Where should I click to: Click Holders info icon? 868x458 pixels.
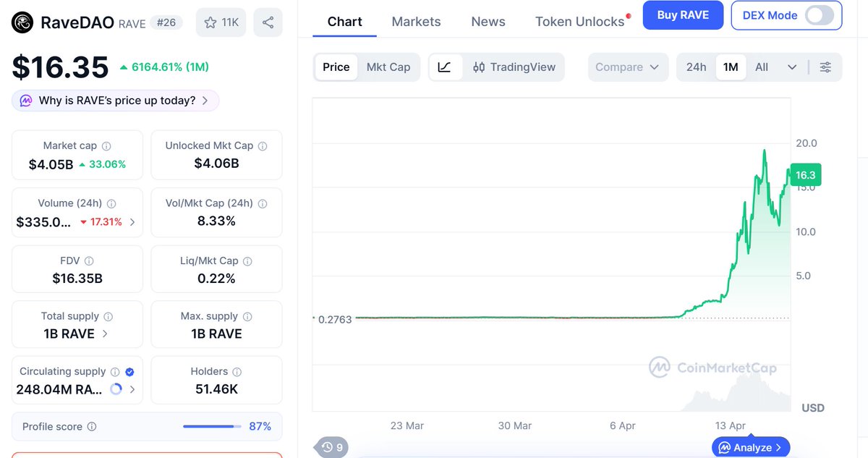pyautogui.click(x=237, y=372)
